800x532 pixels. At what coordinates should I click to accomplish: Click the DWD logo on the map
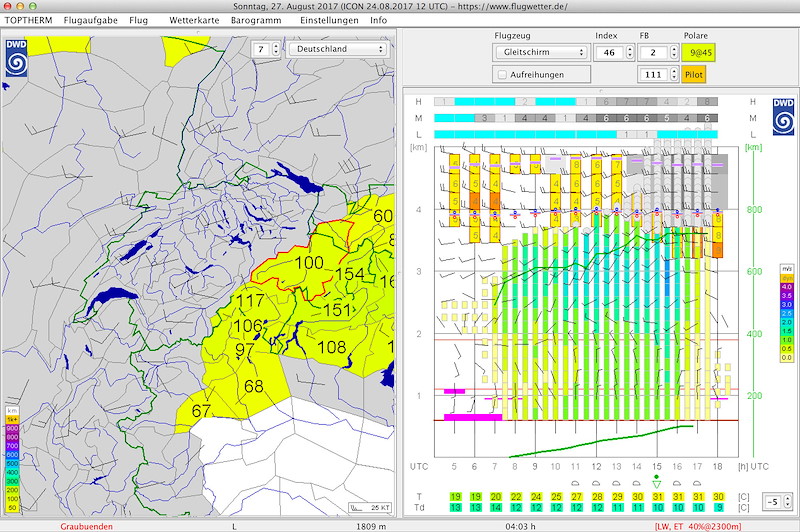17,57
